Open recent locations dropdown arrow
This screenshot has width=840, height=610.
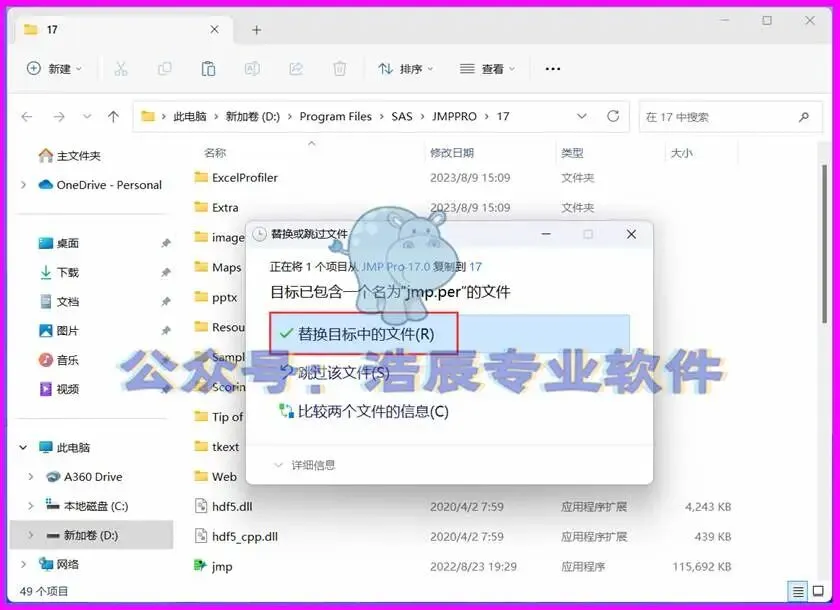coord(87,116)
